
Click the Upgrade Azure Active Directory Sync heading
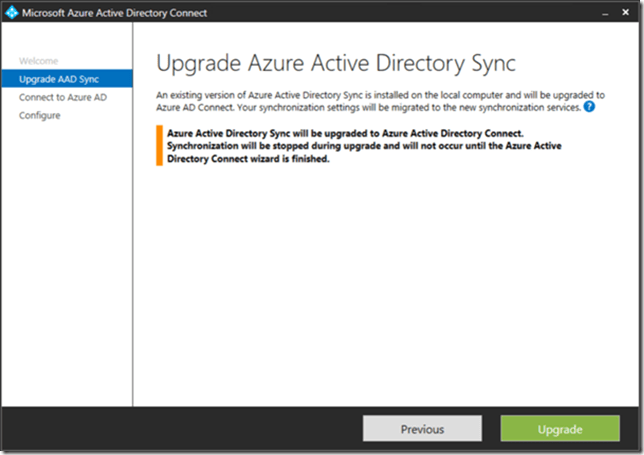[336, 63]
